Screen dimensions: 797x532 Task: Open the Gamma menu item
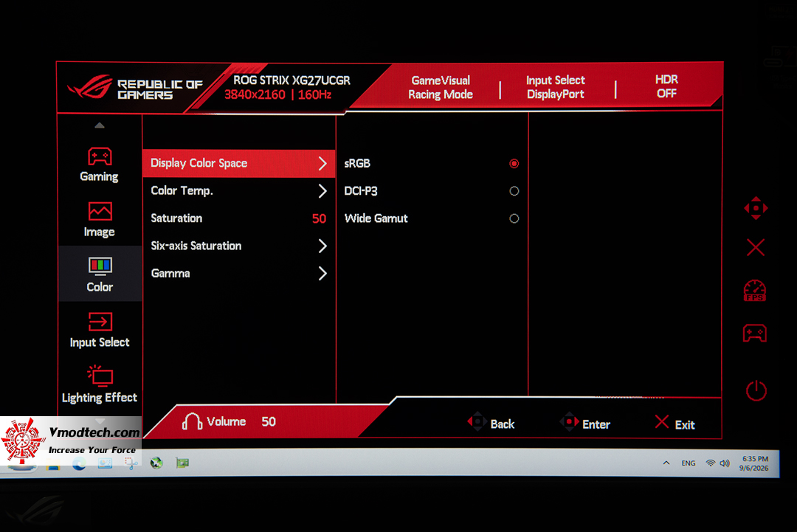click(239, 273)
